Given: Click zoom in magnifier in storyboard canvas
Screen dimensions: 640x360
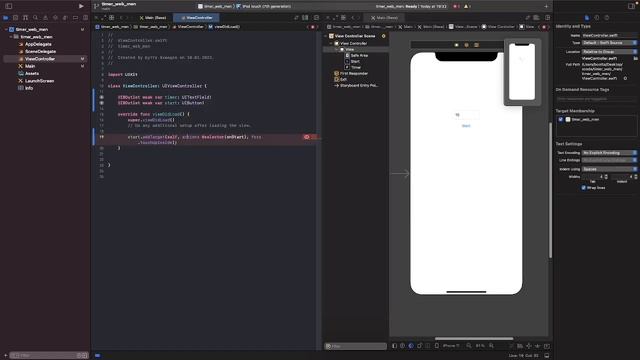Looking at the screenshot, I should click(491, 346).
